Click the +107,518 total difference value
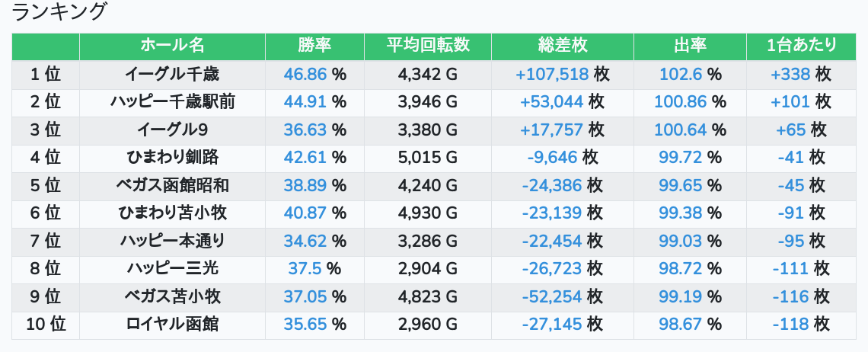868x352 pixels. click(552, 75)
